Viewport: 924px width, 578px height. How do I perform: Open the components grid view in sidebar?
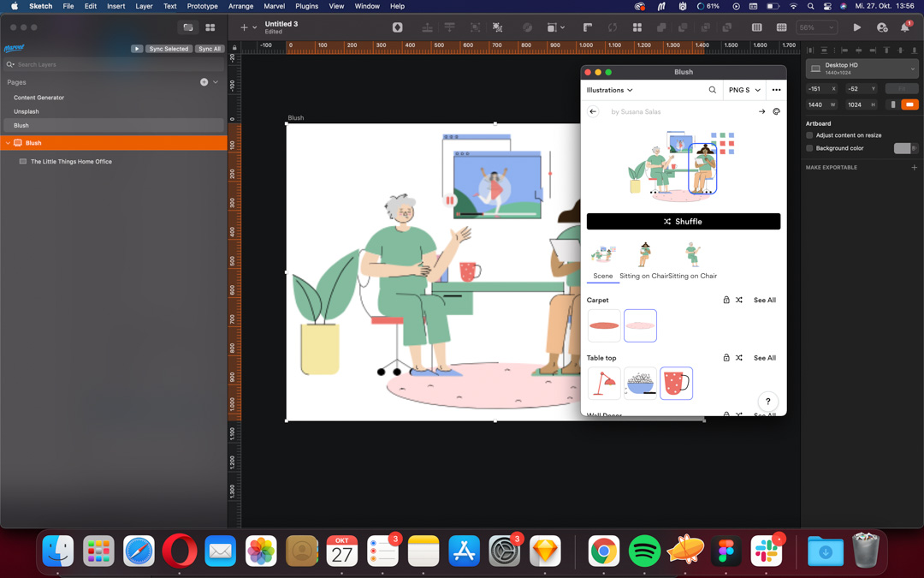click(x=210, y=27)
